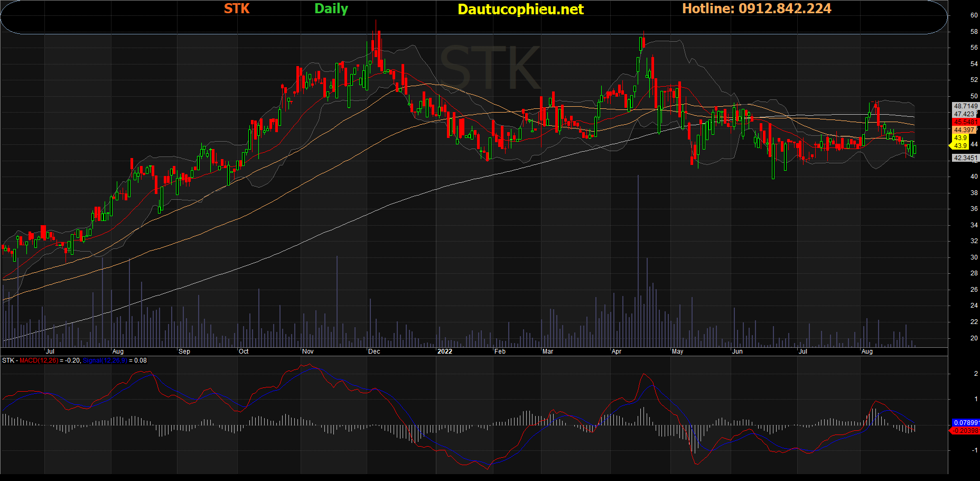
Task: Click the Feb month marker on time axis
Action: click(500, 351)
